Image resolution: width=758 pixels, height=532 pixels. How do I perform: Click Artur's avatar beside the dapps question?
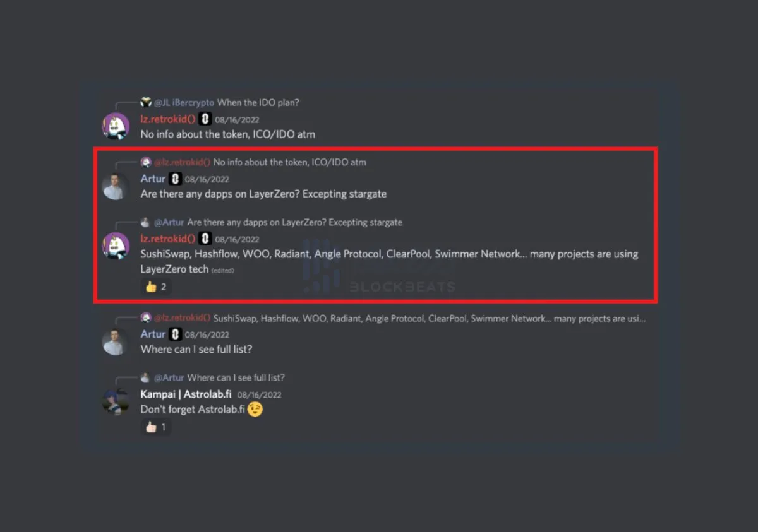116,186
